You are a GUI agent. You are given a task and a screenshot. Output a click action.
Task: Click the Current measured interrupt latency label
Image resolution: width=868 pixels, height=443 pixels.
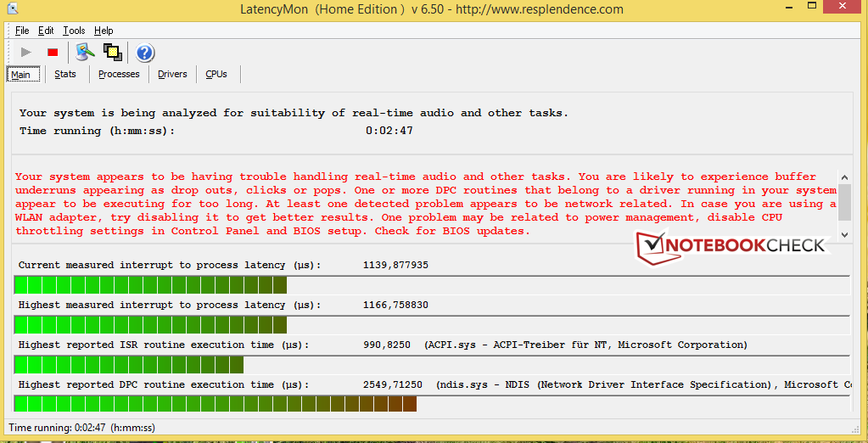pos(170,265)
